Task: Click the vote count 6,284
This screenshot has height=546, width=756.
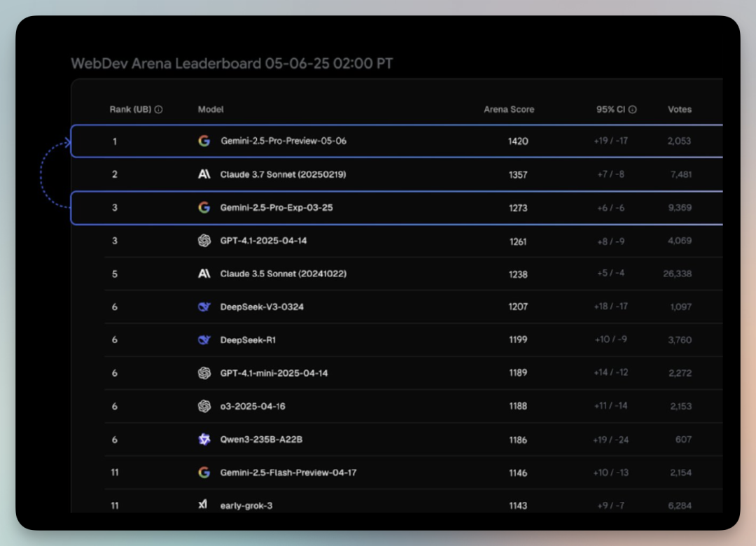Action: tap(680, 505)
